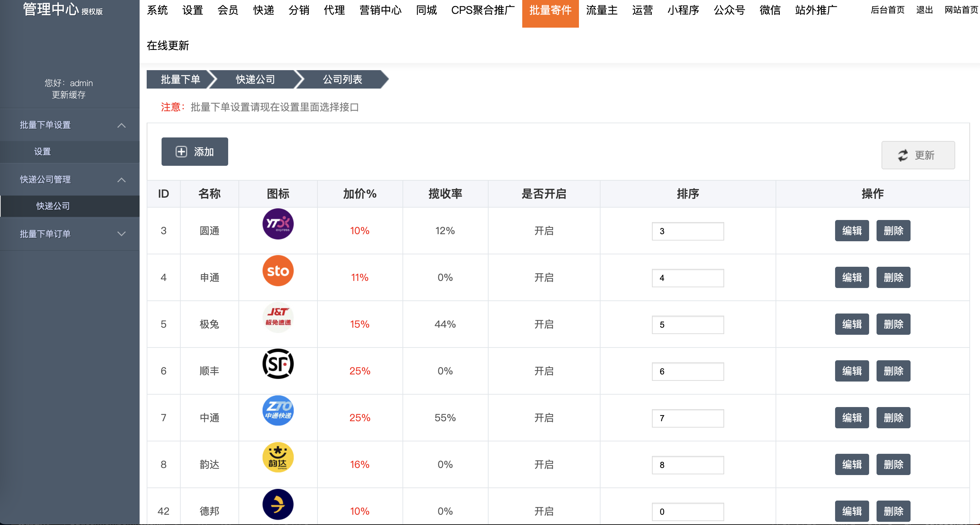
Task: Click the yellow Yunda logo icon
Action: [x=278, y=458]
